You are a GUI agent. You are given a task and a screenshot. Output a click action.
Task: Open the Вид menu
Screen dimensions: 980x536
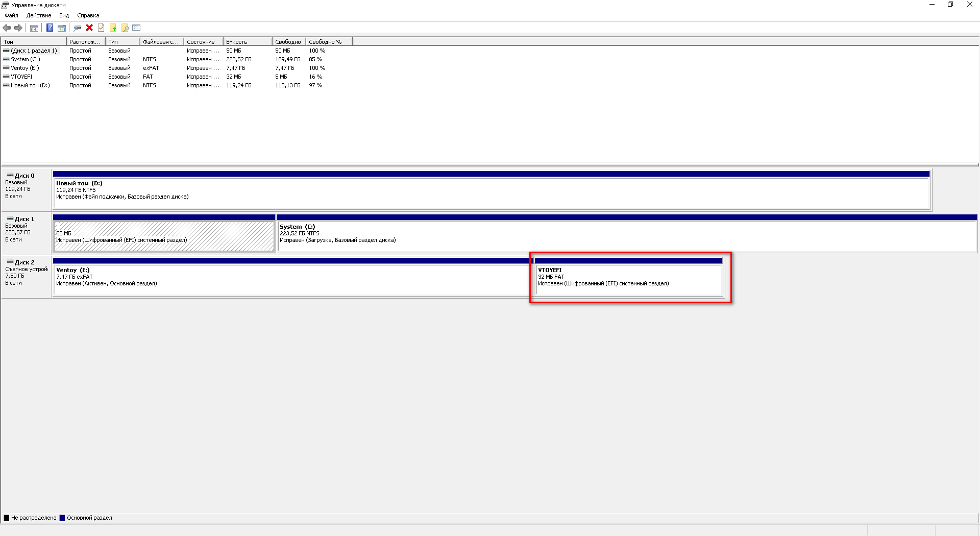click(64, 15)
